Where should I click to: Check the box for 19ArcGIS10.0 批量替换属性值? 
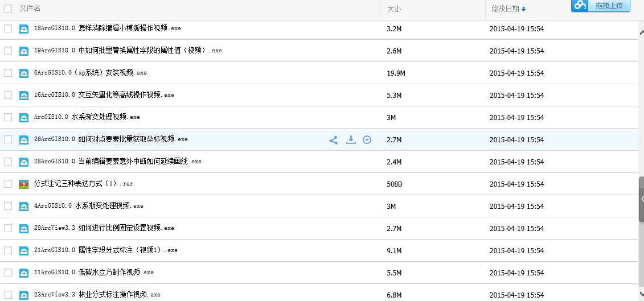click(x=8, y=51)
